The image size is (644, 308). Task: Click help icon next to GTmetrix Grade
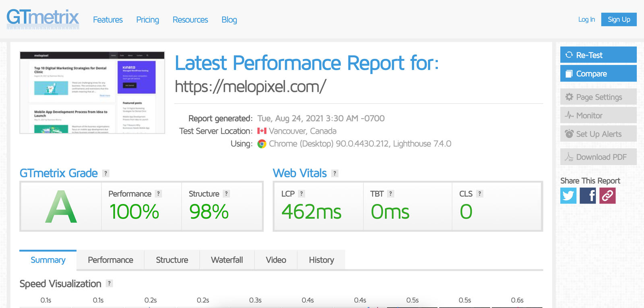coord(106,173)
